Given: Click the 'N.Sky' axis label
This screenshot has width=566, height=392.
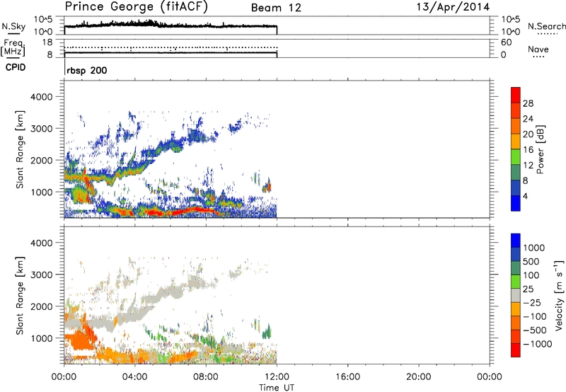Looking at the screenshot, I should [x=13, y=27].
